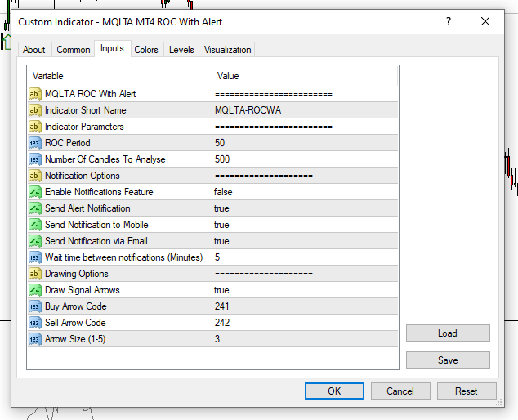Click the integer icon beside Number Of Candles To Analyse
Screen dimensions: 518x420
click(x=35, y=159)
